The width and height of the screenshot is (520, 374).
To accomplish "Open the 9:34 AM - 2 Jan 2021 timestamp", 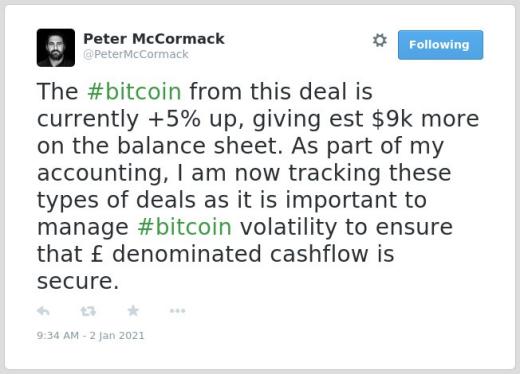I will 90,335.
